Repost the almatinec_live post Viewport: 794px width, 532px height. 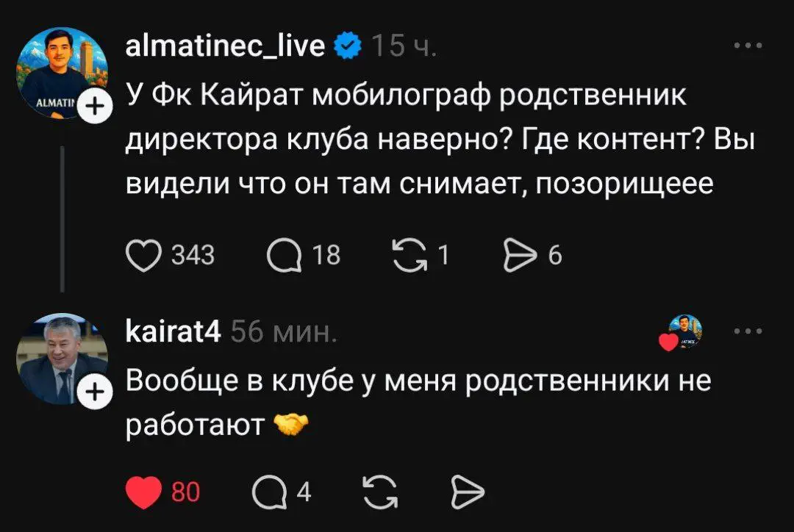[x=409, y=255]
